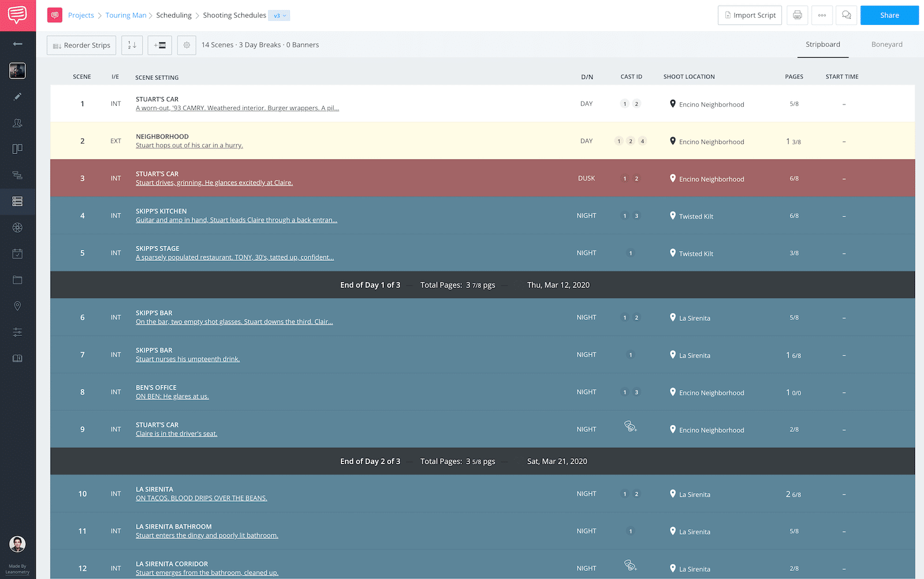Click the Reorder Strips button

coord(81,44)
